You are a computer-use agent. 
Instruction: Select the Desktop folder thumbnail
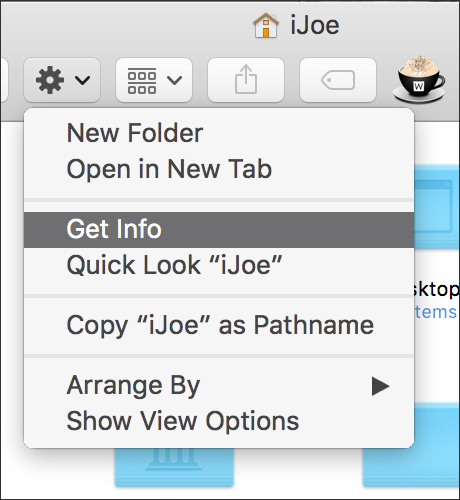pyautogui.click(x=437, y=207)
